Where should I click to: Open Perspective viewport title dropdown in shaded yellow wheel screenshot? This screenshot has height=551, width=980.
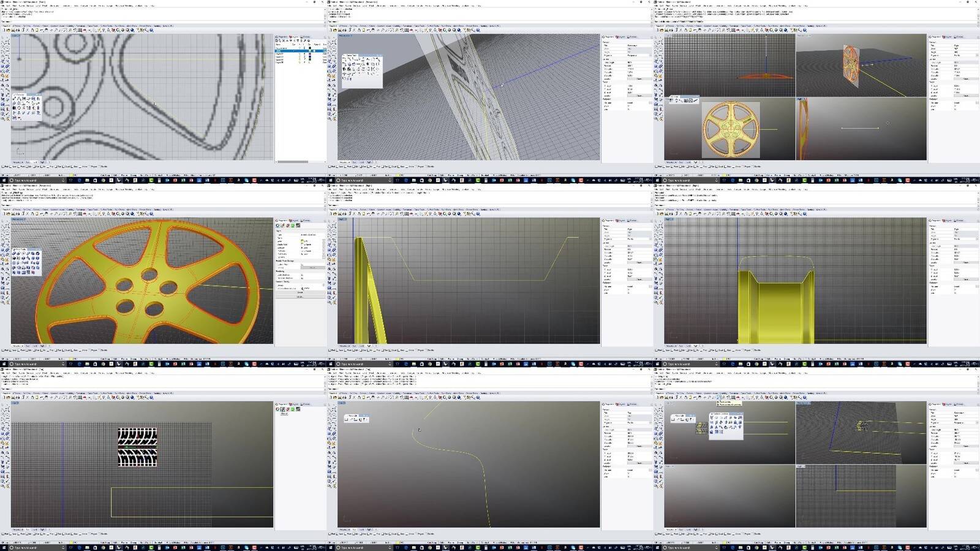click(x=18, y=219)
